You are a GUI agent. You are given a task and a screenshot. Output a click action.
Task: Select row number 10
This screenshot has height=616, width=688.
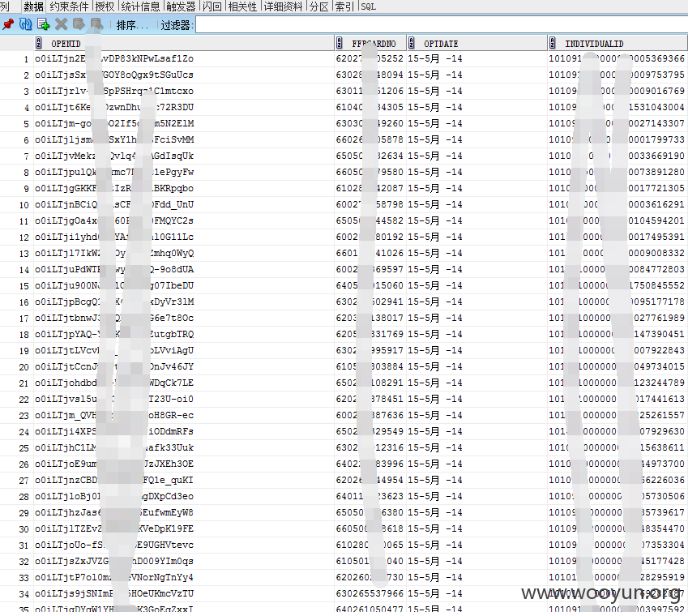(x=17, y=205)
